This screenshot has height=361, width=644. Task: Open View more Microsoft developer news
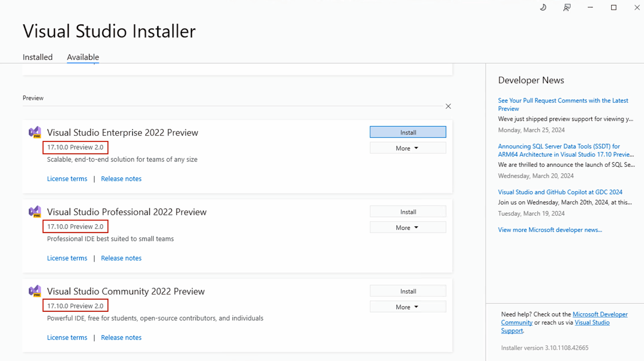point(550,230)
